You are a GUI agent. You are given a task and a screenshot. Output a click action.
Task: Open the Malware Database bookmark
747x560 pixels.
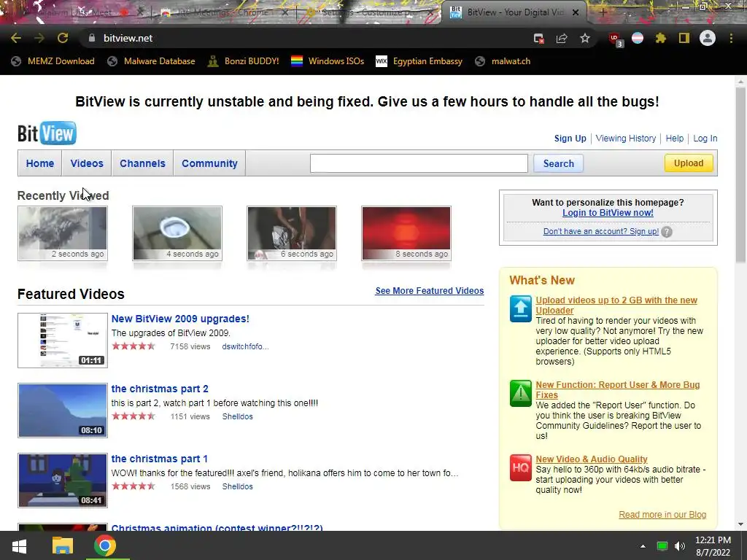point(151,61)
